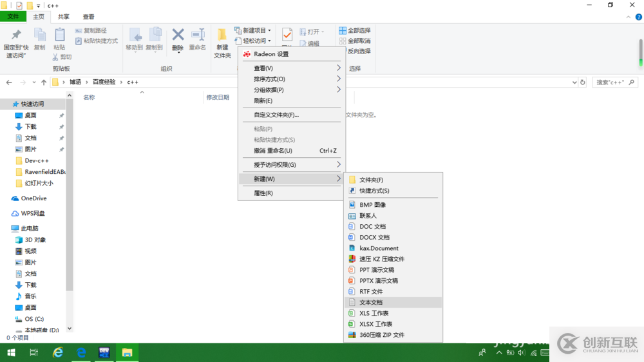Click the refresh button beside address bar
The image size is (644, 362).
(x=582, y=82)
